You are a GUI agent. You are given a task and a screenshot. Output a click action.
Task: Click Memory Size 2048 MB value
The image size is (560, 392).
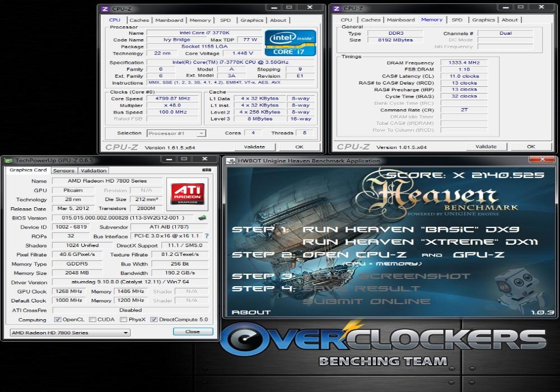(77, 273)
